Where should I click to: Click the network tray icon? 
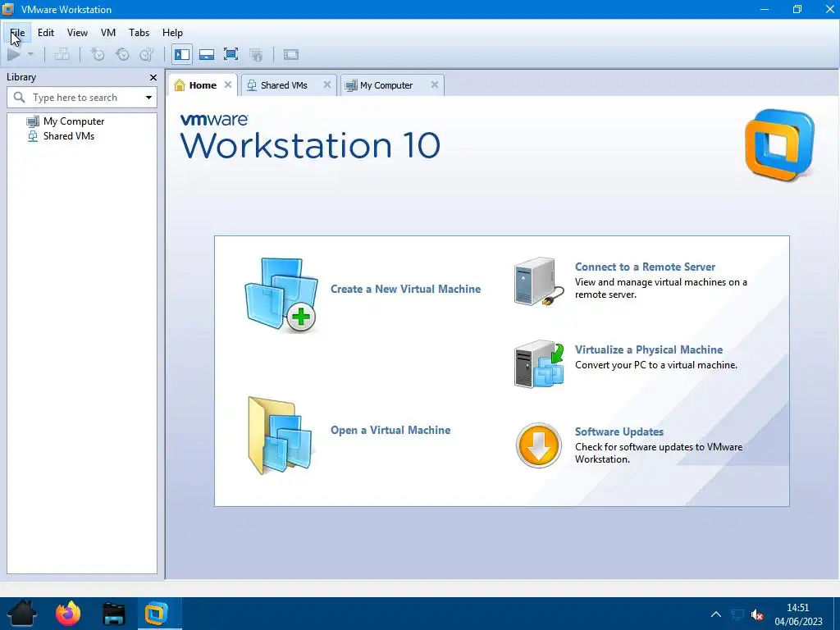coord(737,614)
